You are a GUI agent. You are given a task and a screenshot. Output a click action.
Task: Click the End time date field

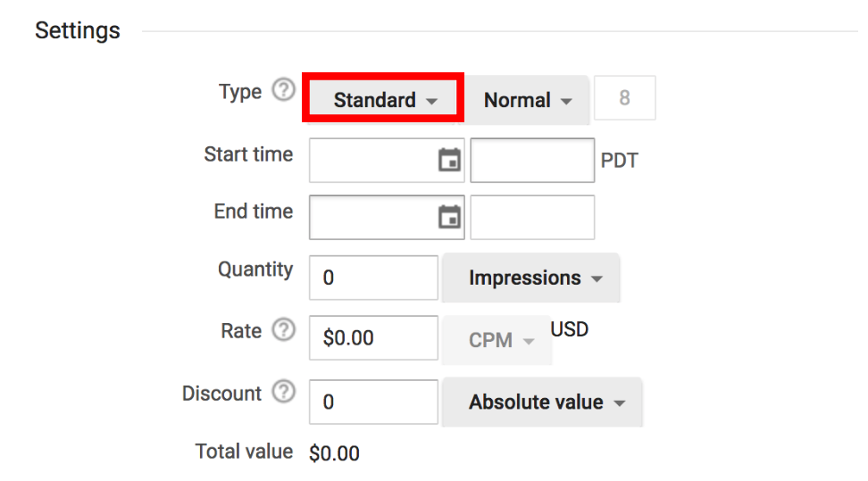(x=387, y=217)
